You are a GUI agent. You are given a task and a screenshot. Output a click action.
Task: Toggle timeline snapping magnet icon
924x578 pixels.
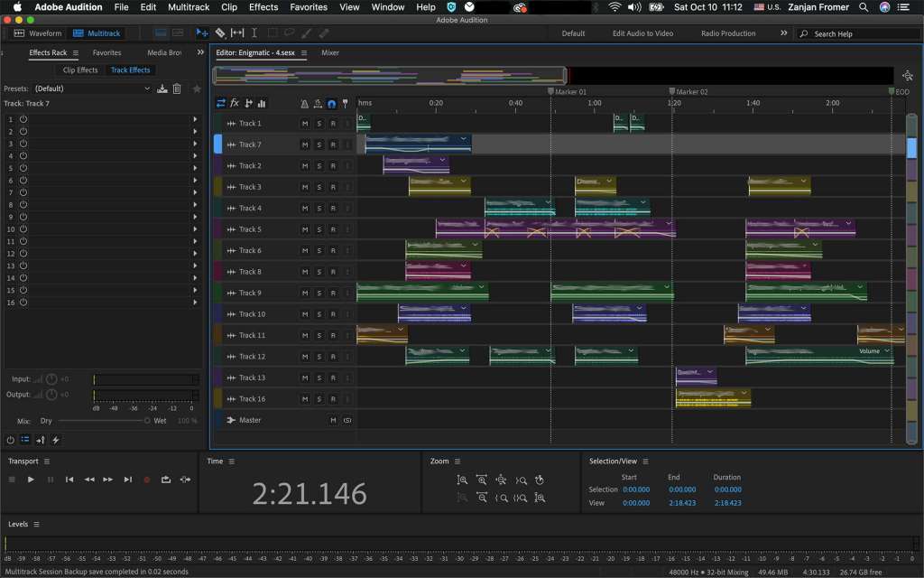(x=332, y=104)
